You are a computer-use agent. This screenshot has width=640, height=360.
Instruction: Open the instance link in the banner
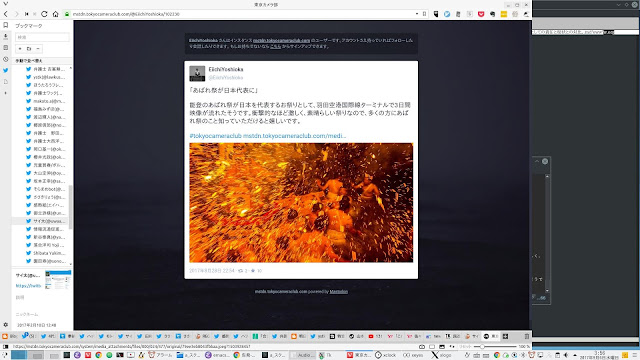click(281, 40)
